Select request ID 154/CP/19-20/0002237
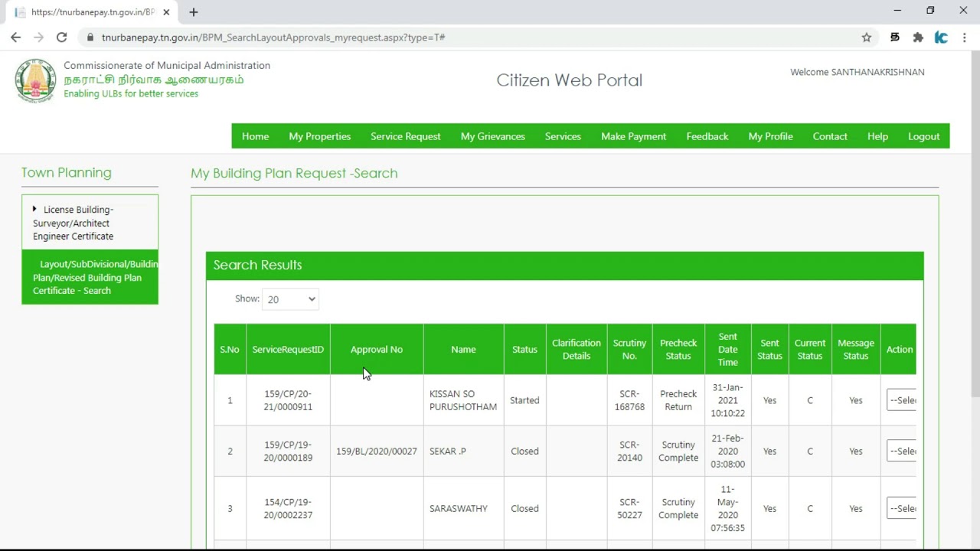The image size is (980, 551). pyautogui.click(x=288, y=508)
